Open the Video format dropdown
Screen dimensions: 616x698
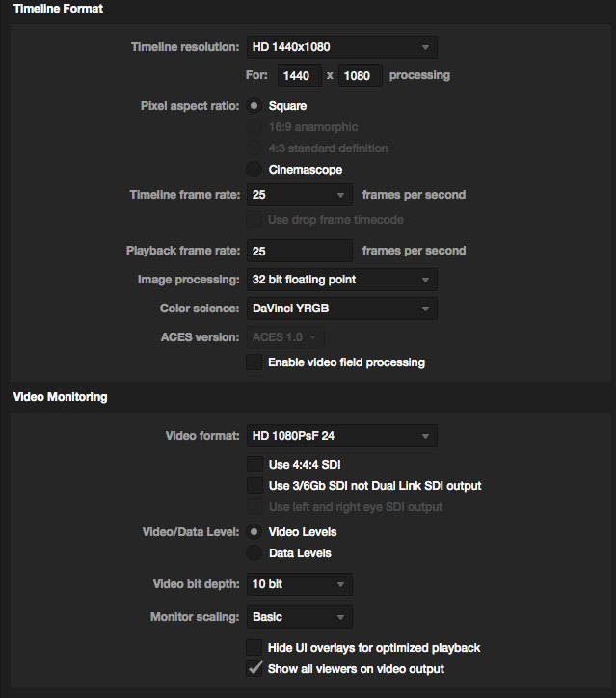[342, 436]
